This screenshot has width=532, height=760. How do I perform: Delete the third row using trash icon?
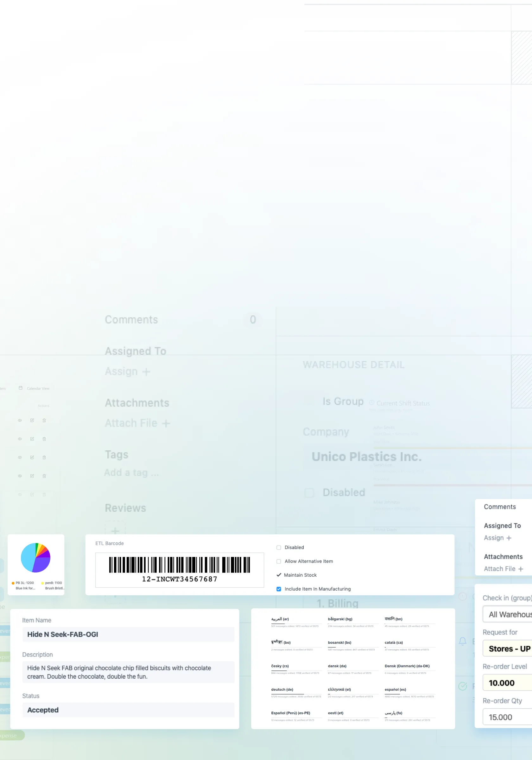[44, 458]
